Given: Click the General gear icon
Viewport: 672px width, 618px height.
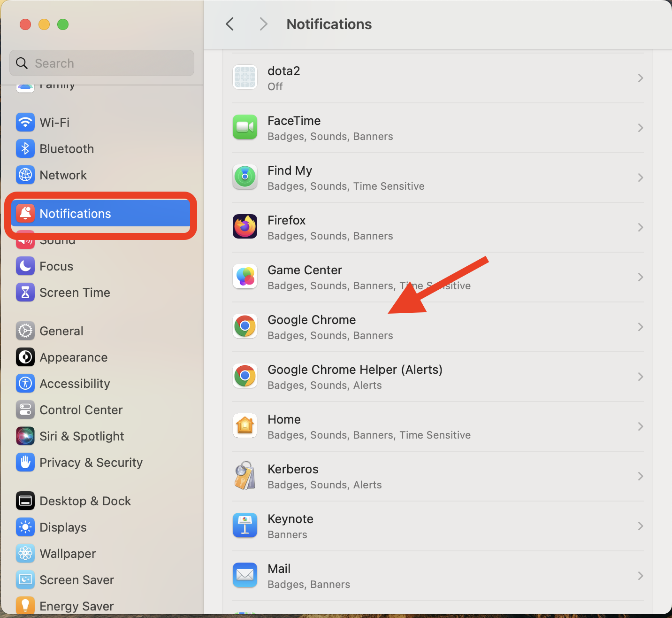Looking at the screenshot, I should point(25,331).
